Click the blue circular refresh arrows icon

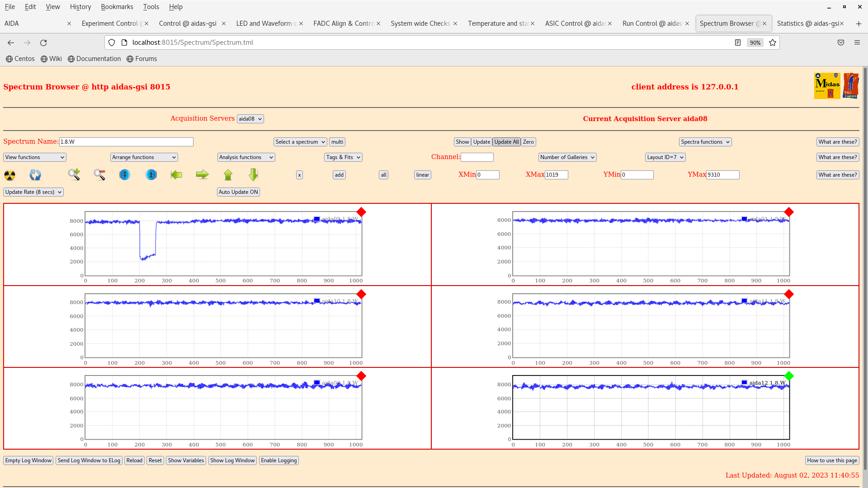35,175
